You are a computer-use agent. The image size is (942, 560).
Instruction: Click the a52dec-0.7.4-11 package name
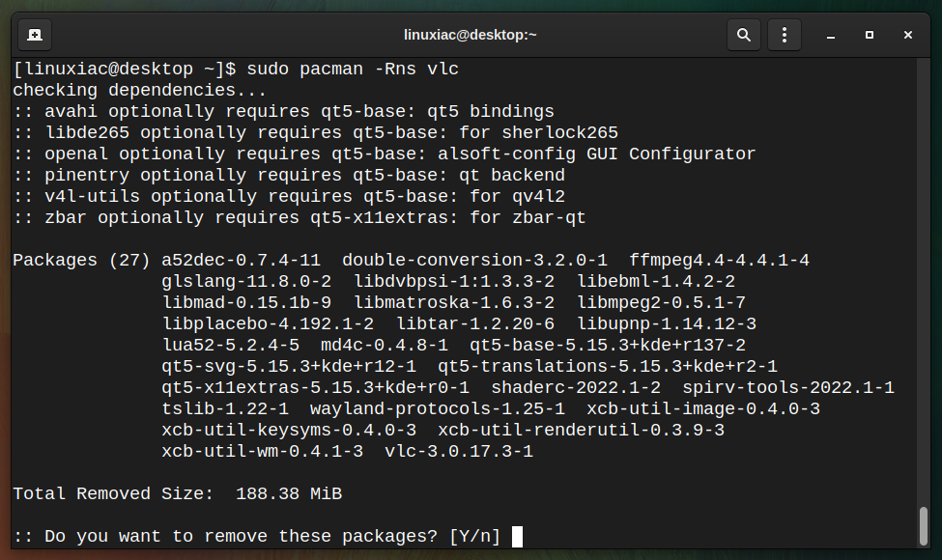pyautogui.click(x=241, y=261)
